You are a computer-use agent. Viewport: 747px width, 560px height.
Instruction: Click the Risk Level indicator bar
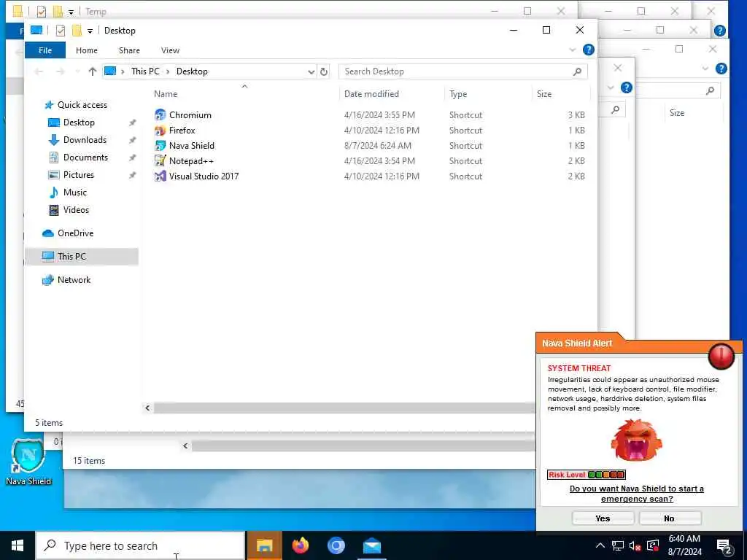point(586,474)
